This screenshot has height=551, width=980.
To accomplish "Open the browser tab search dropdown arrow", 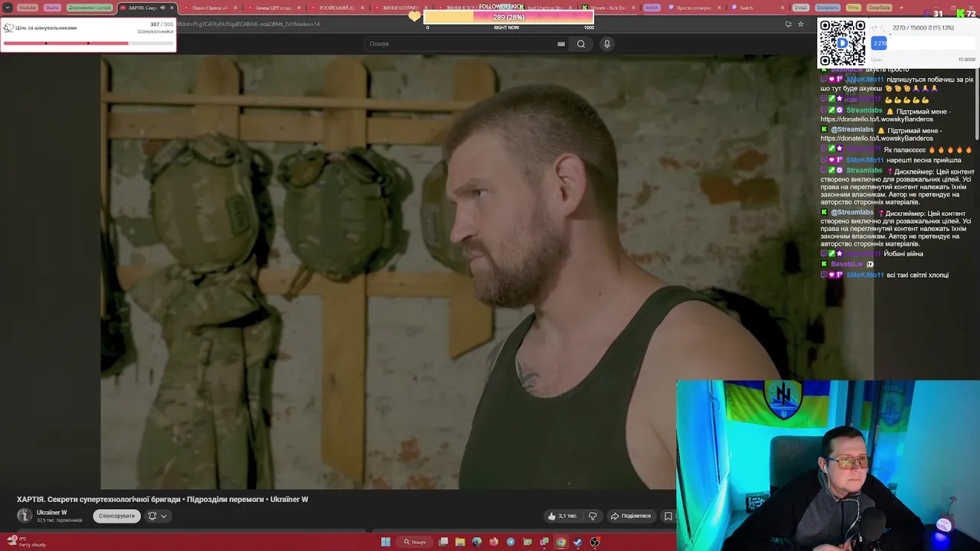I will click(7, 8).
